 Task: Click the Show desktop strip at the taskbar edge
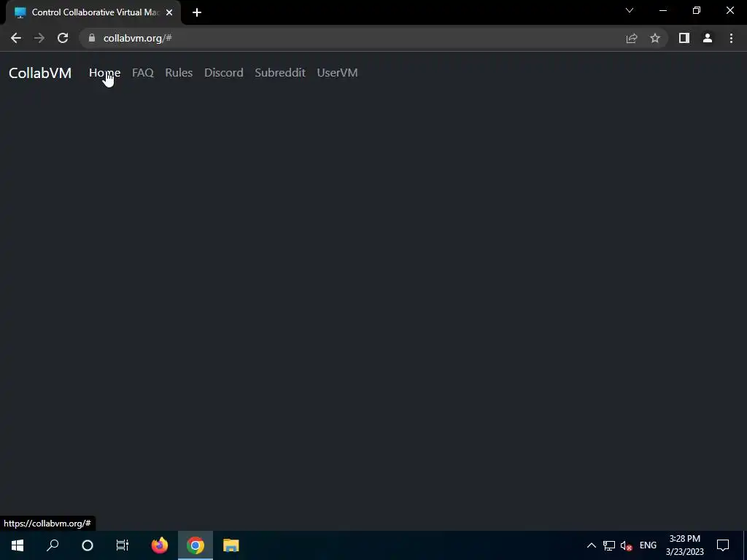coord(745,545)
